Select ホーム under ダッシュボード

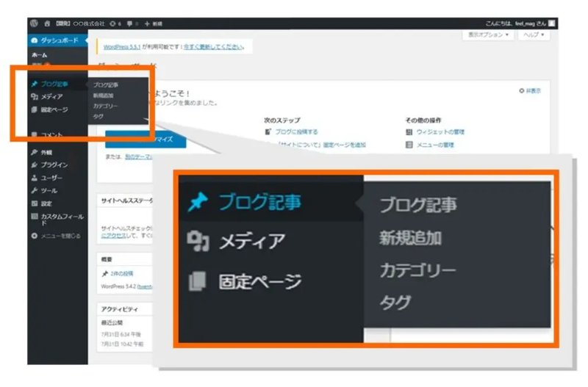pos(40,55)
